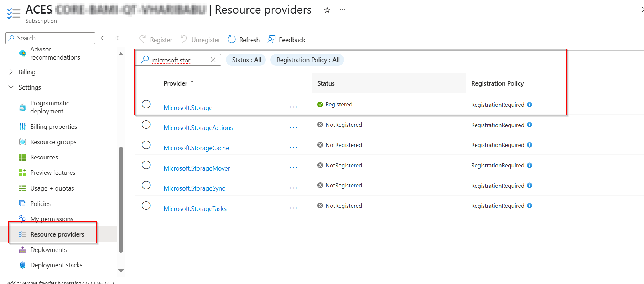644x284 pixels.
Task: Open the Feedback option
Action: click(x=286, y=40)
